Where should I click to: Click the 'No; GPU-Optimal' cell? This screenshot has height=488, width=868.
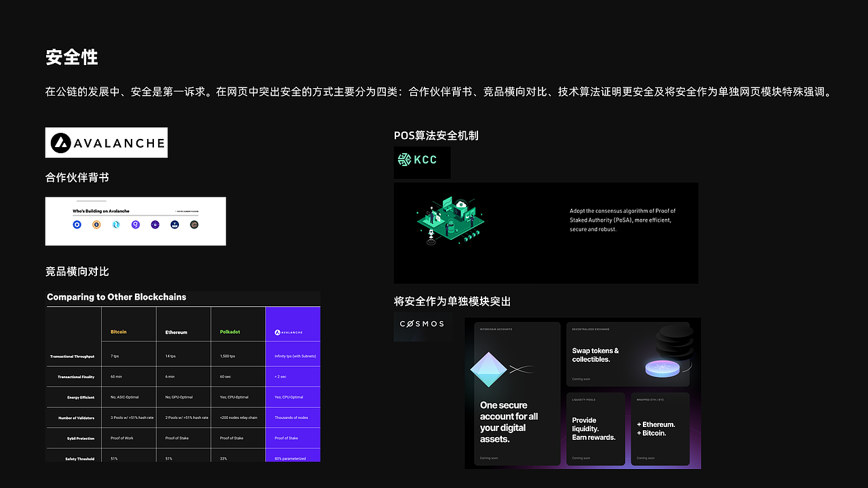[179, 397]
